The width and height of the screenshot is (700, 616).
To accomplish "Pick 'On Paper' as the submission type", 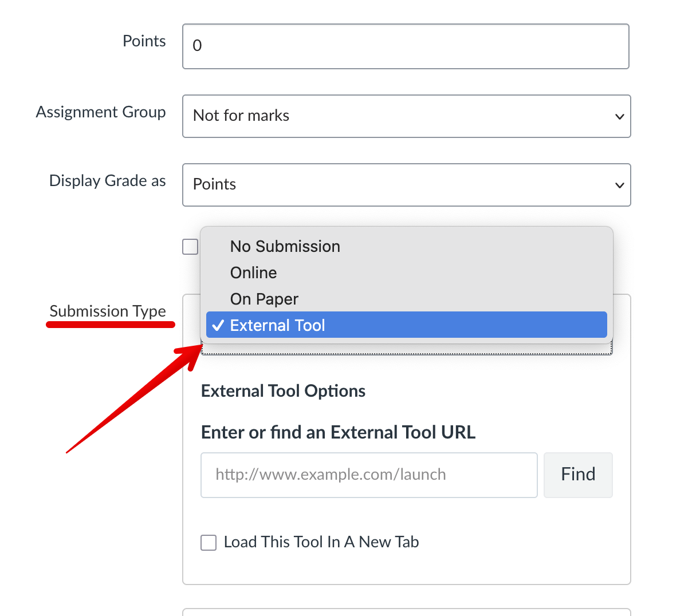I will 264,299.
